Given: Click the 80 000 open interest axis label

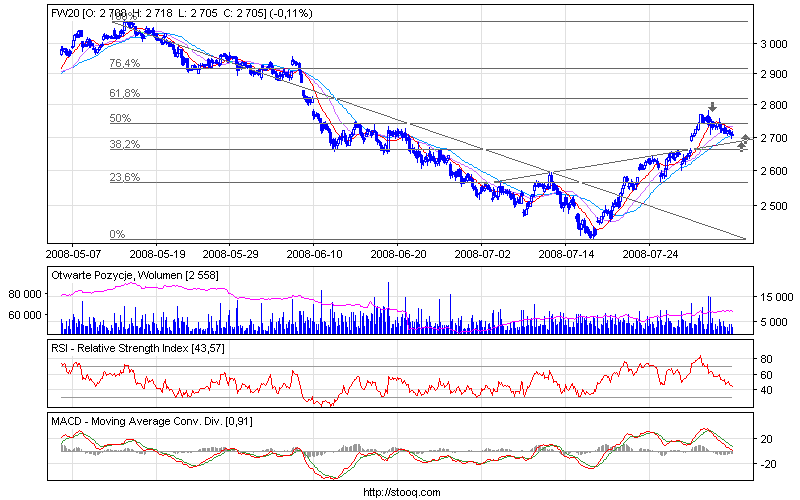Looking at the screenshot, I should click(x=27, y=295).
